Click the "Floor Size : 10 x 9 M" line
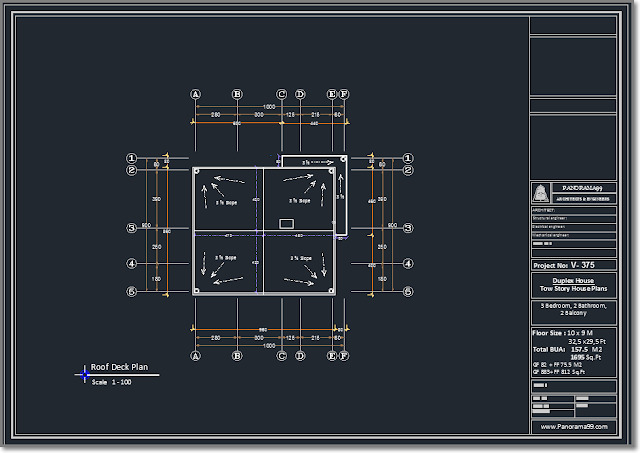 [562, 333]
